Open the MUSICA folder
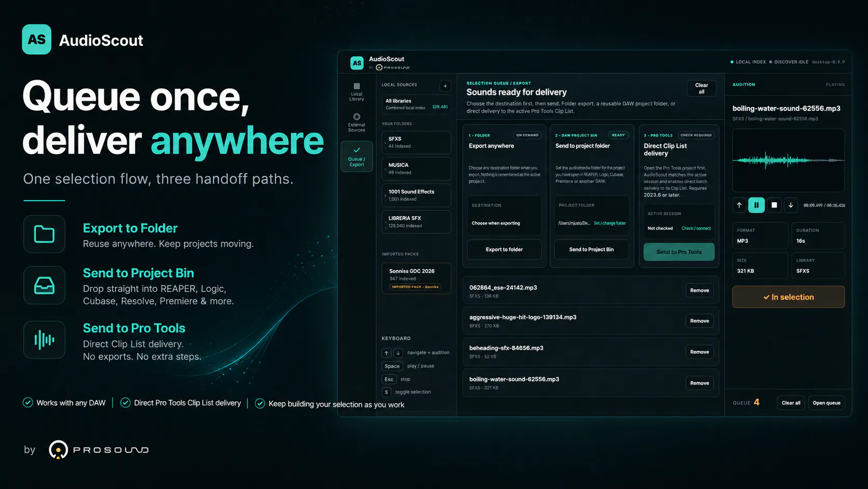The width and height of the screenshot is (868, 489). pos(416,168)
